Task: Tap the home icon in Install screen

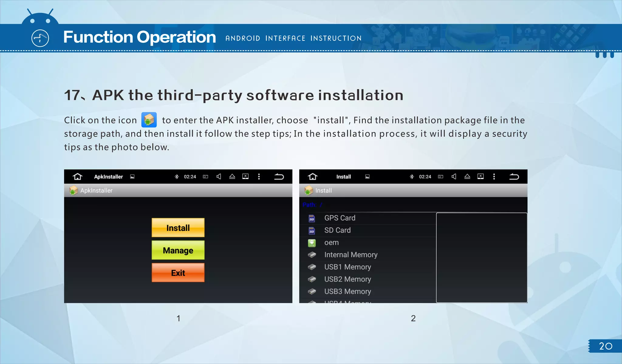Action: (313, 177)
